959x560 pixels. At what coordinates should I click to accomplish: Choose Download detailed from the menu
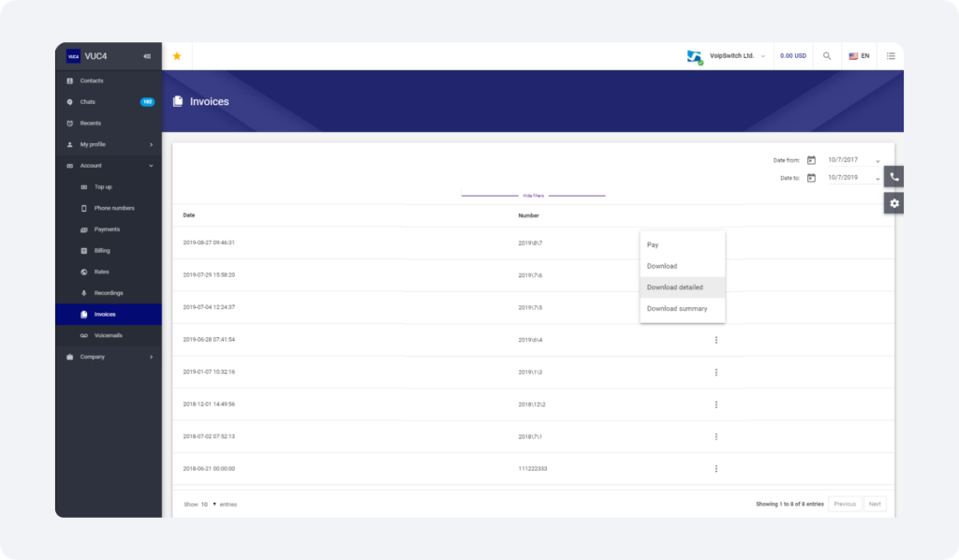(x=683, y=287)
